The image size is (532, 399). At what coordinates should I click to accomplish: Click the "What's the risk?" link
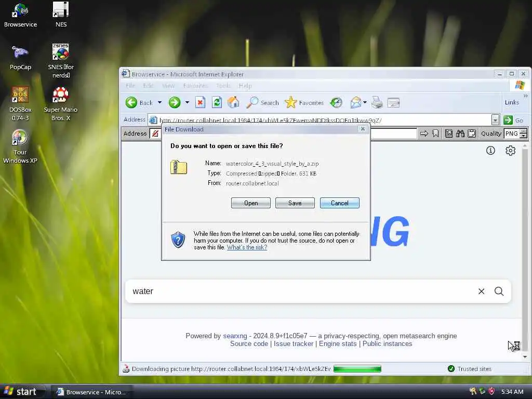point(247,247)
